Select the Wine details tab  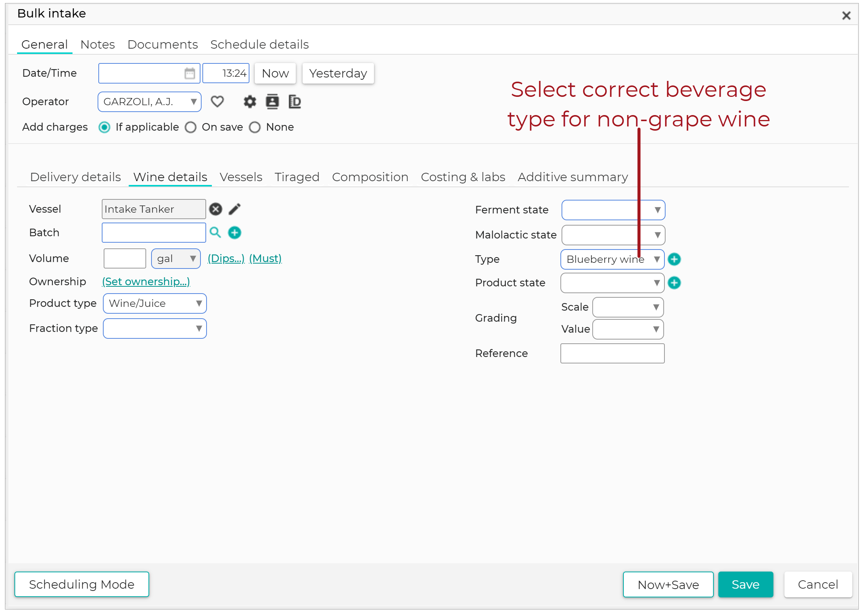[170, 177]
